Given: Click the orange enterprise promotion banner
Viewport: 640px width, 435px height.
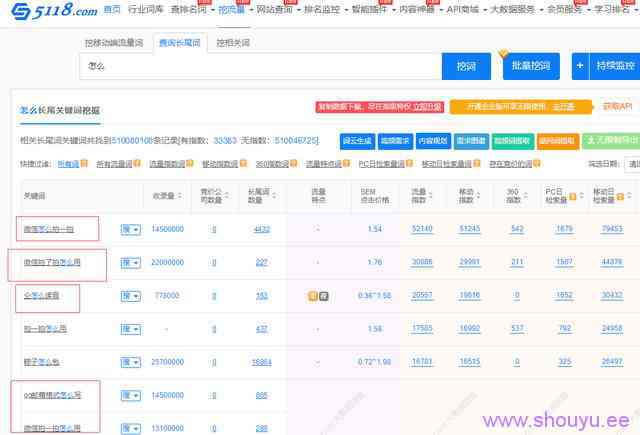Looking at the screenshot, I should [x=521, y=107].
